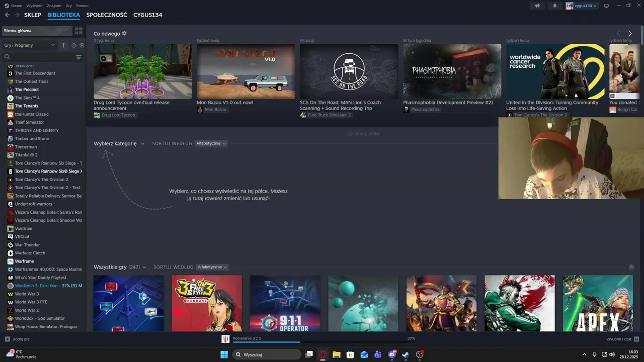
Task: Open Microsoft Store from taskbar
Action: 350,354
